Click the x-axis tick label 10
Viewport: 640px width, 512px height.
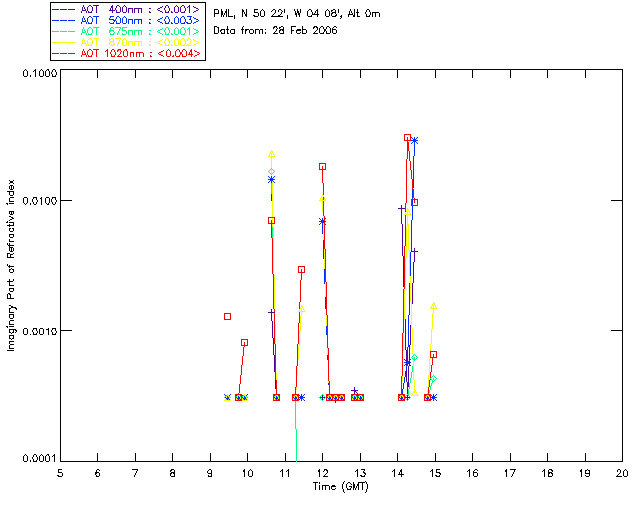pyautogui.click(x=248, y=473)
